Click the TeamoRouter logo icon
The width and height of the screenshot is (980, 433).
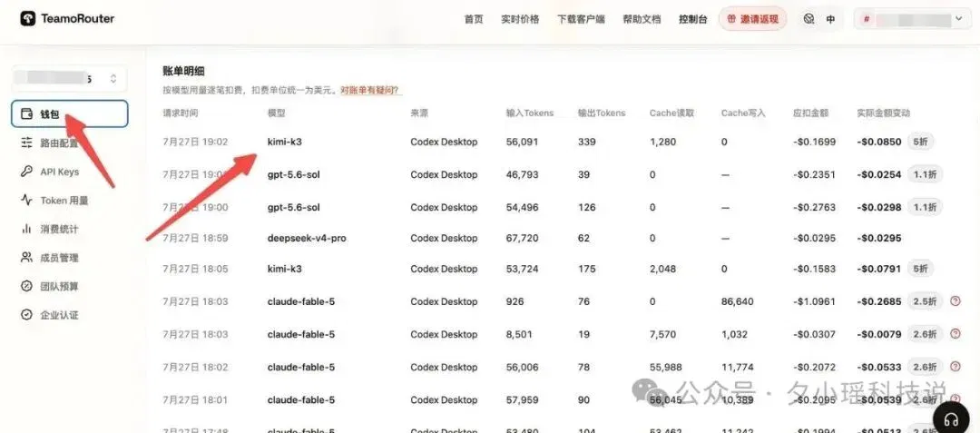point(27,19)
